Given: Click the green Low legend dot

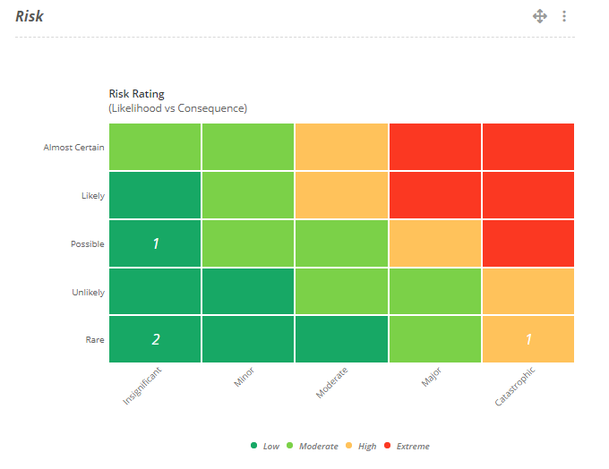Looking at the screenshot, I should [254, 445].
